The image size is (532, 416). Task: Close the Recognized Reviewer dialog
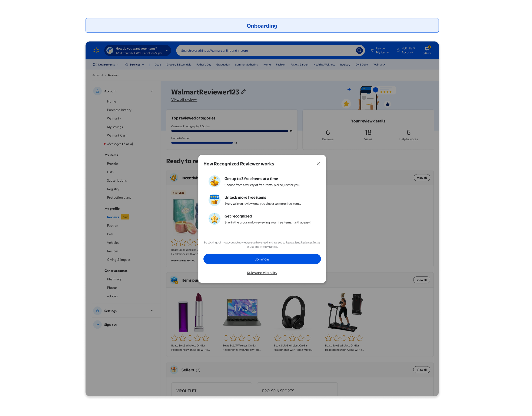coord(318,164)
